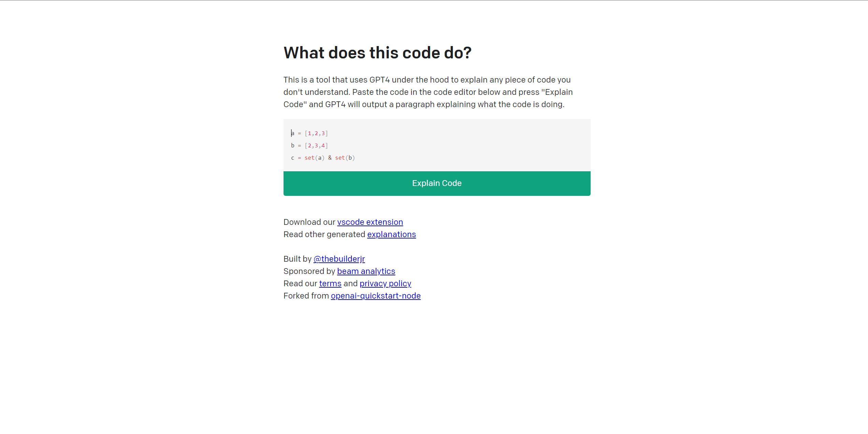Click the list [1,2,3] in the editor

pyautogui.click(x=316, y=133)
